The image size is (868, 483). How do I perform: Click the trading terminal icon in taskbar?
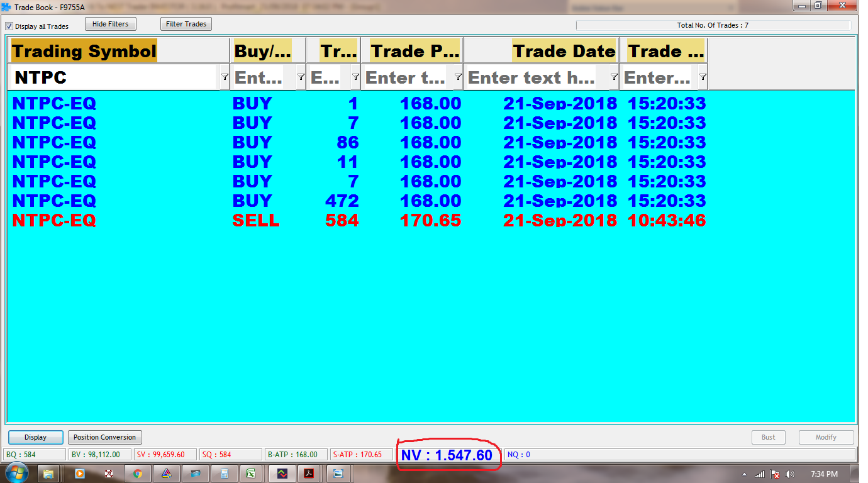click(x=282, y=474)
